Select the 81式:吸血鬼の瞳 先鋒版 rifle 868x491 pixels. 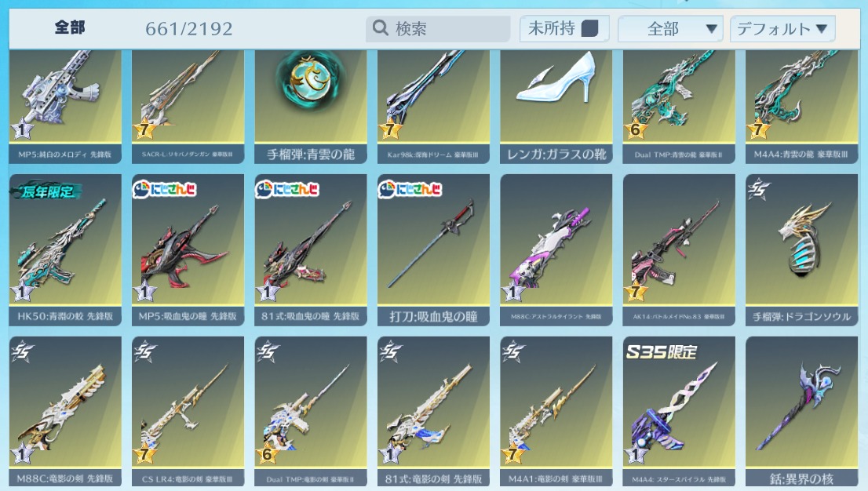pos(311,250)
